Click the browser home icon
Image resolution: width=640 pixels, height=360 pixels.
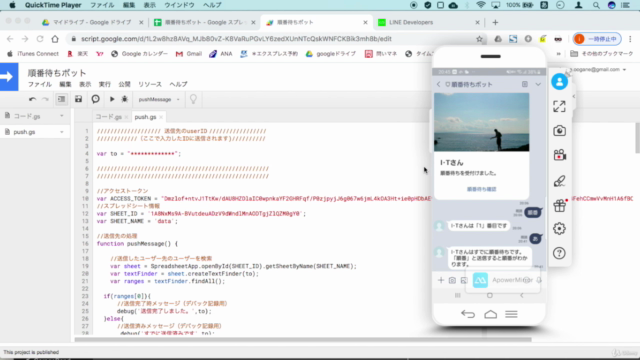coord(55,39)
